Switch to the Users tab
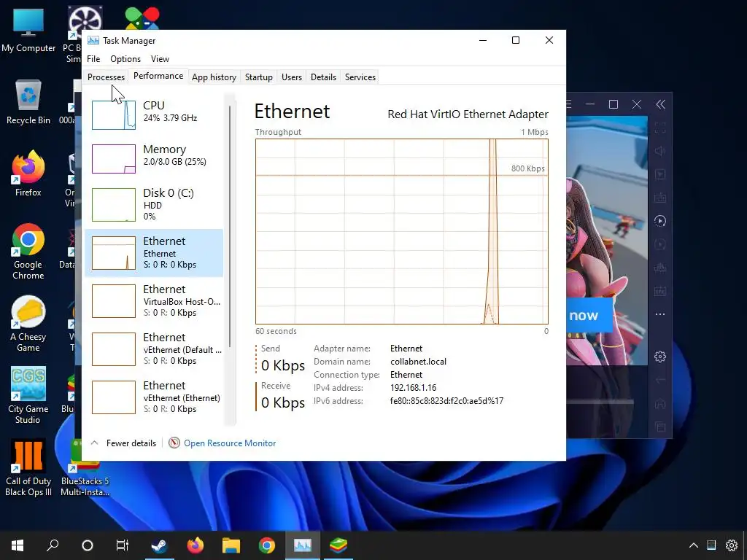 [292, 77]
